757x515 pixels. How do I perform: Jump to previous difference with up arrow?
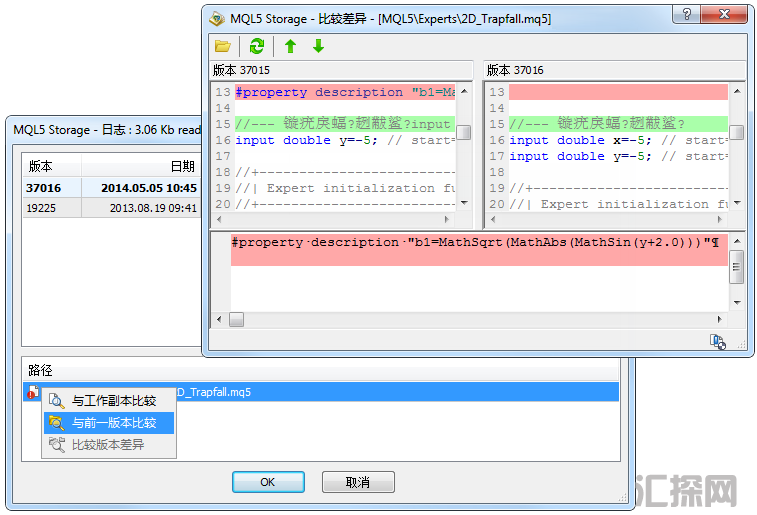(290, 46)
